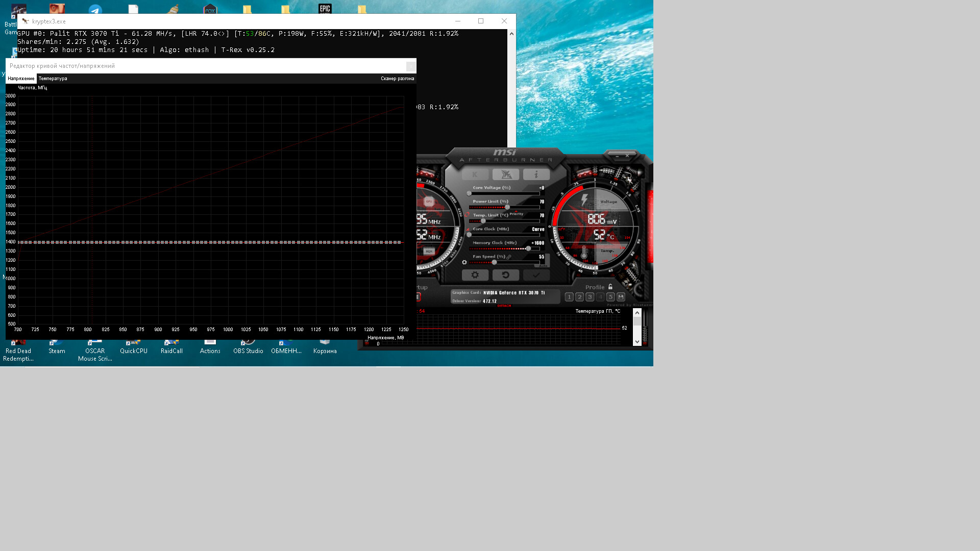Image resolution: width=980 pixels, height=551 pixels.
Task: Open the QuickCPU desktop shortcut
Action: tap(134, 347)
